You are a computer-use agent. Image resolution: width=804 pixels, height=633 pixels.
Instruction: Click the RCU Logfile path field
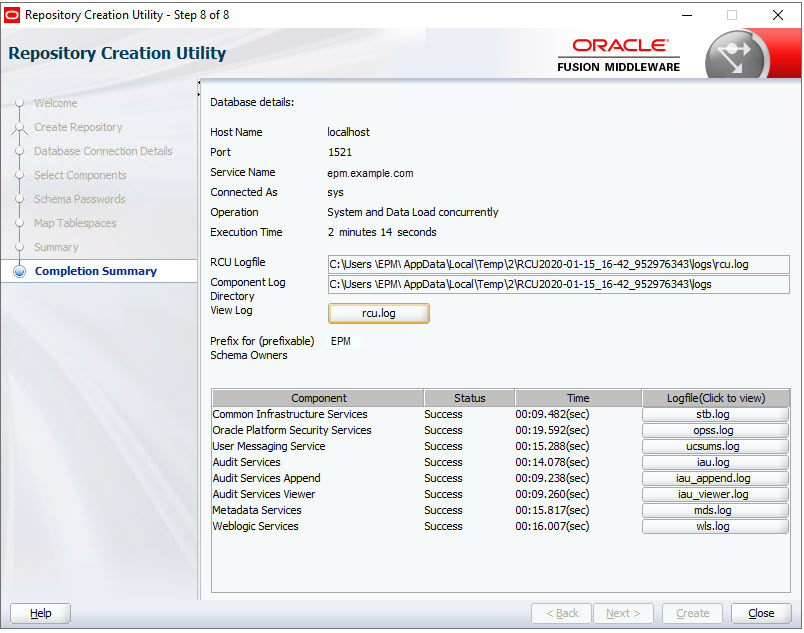(x=558, y=264)
